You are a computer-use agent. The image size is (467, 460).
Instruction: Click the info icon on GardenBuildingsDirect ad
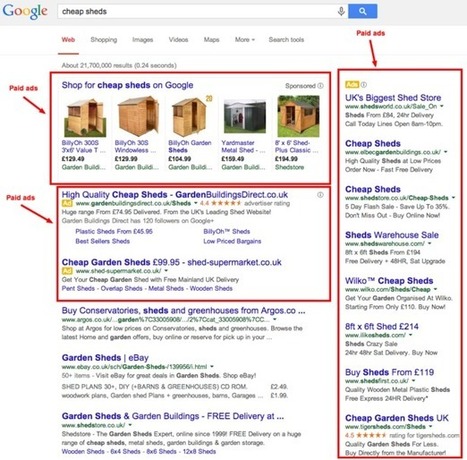(x=320, y=195)
